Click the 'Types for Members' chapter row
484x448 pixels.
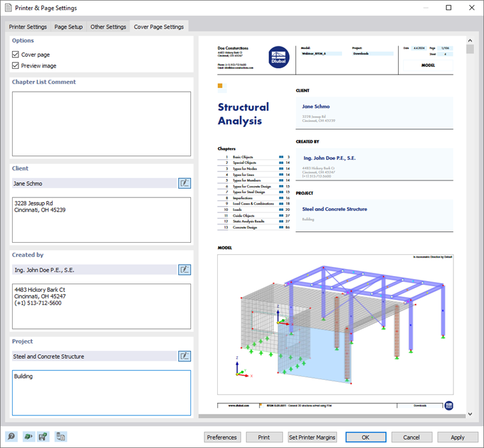pyautogui.click(x=253, y=180)
